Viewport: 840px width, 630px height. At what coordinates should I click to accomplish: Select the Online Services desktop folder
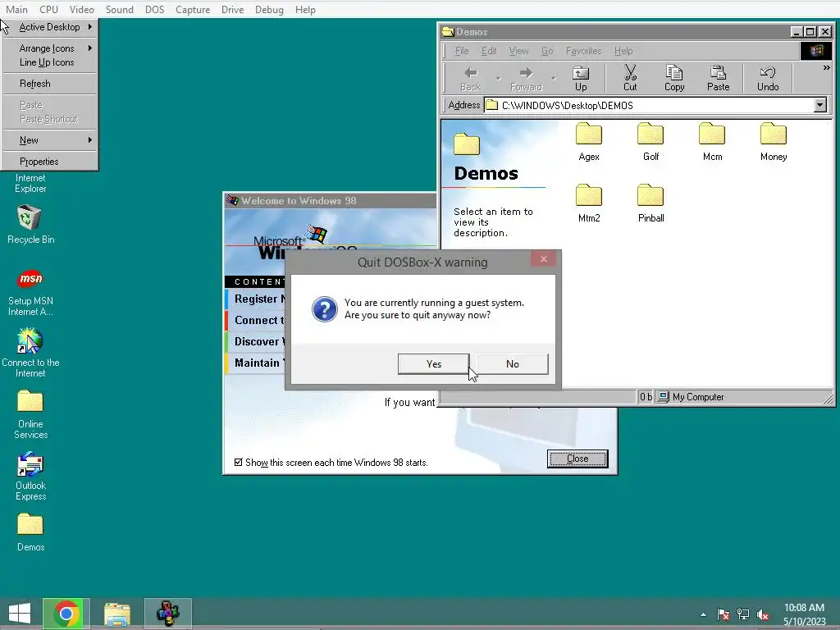point(30,414)
